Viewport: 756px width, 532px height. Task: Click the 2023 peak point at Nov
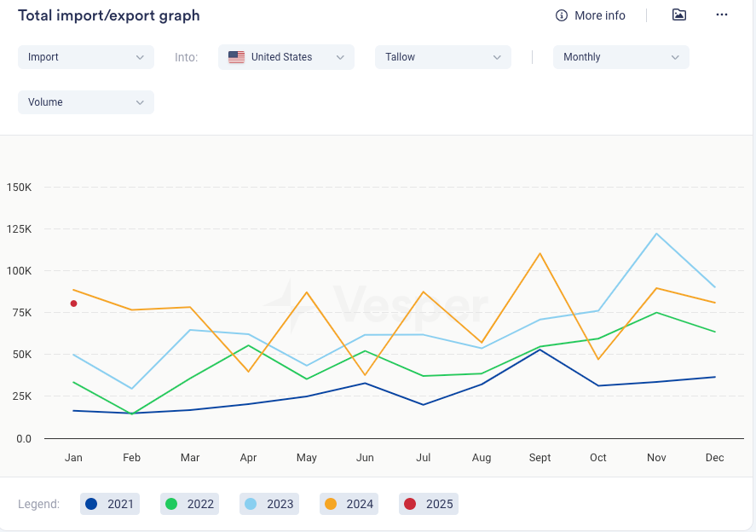(656, 234)
